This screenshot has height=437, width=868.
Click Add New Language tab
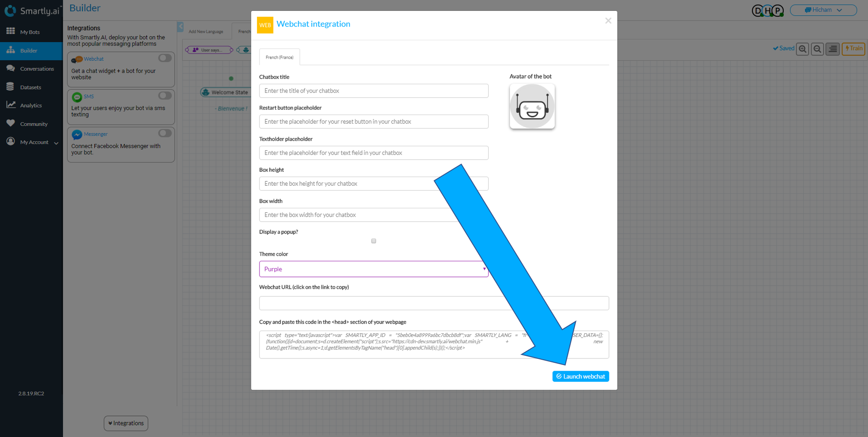(206, 32)
